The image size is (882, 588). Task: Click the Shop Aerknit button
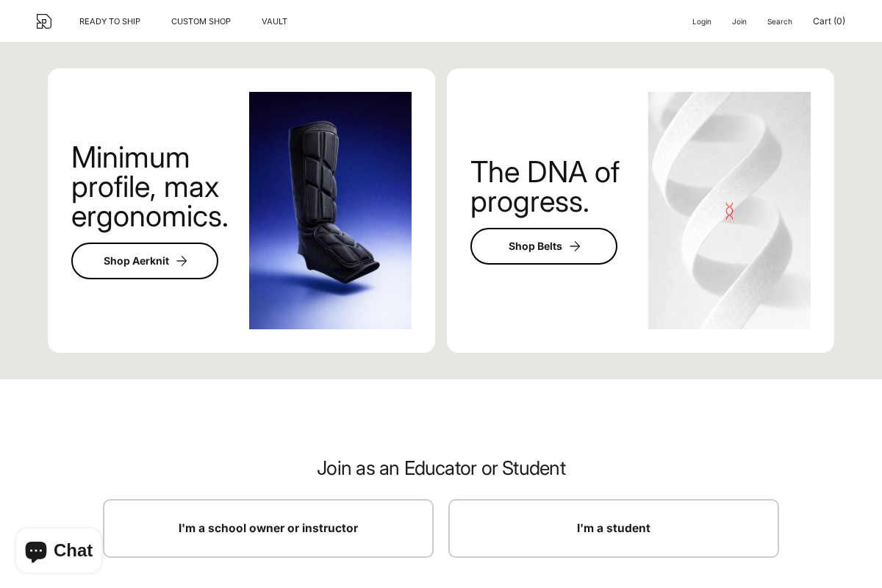click(x=136, y=261)
